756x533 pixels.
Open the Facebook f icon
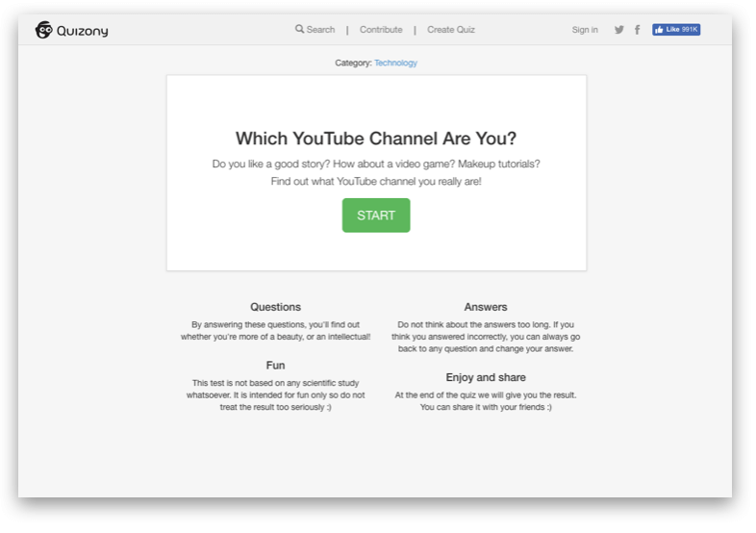pyautogui.click(x=638, y=30)
